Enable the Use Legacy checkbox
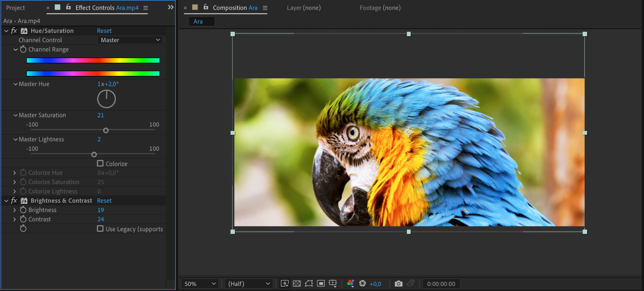Screen dimensions: 644x291 (x=100, y=229)
